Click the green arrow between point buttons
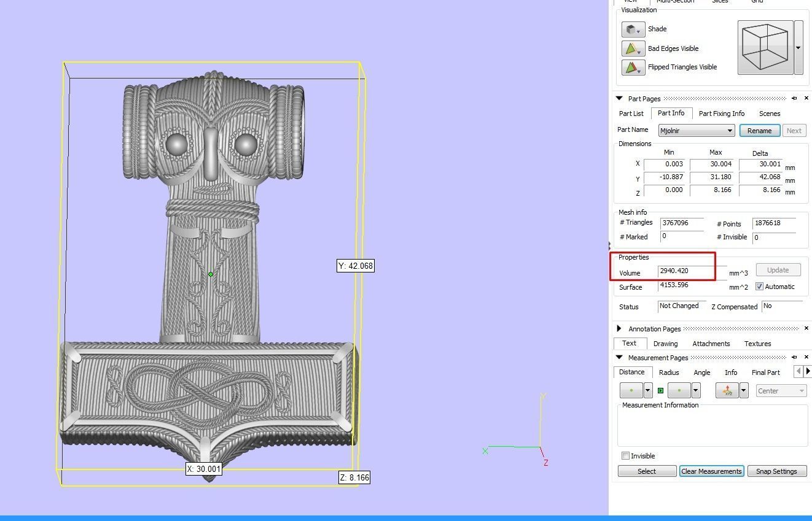The width and height of the screenshot is (812, 521). pyautogui.click(x=660, y=390)
